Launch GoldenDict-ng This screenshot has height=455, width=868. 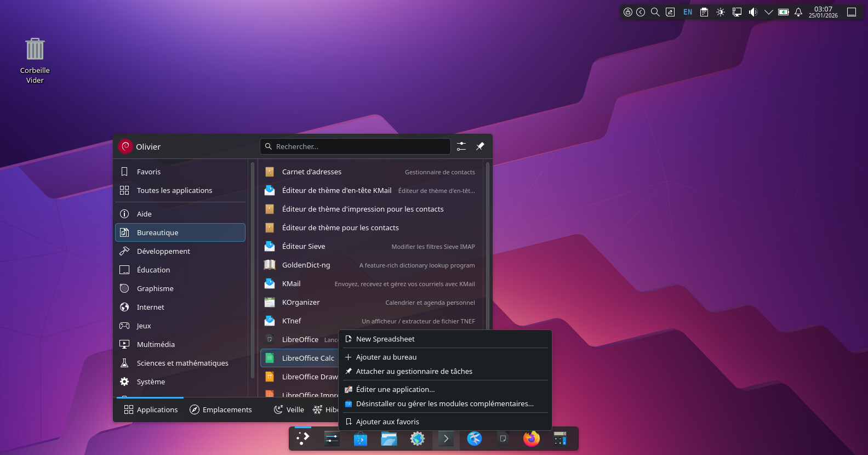click(370, 265)
